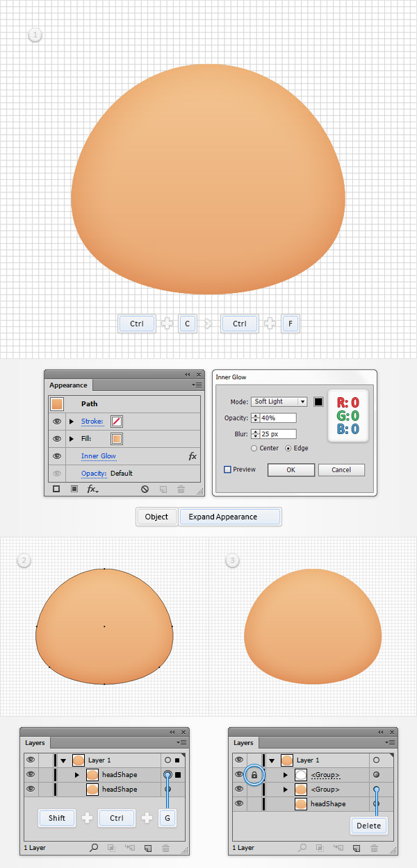Viewport: 417px width, 868px height.
Task: Click target circle of Layer 1 in left panel
Action: (x=167, y=760)
